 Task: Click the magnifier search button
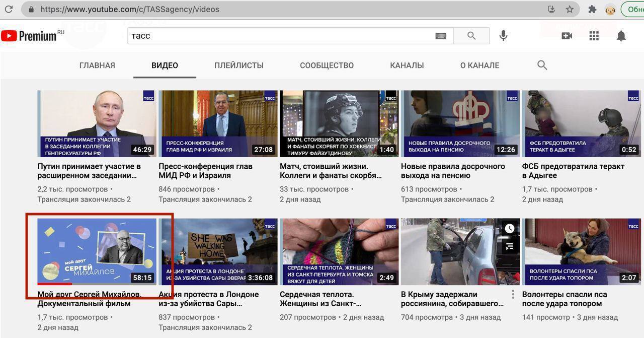coord(471,36)
